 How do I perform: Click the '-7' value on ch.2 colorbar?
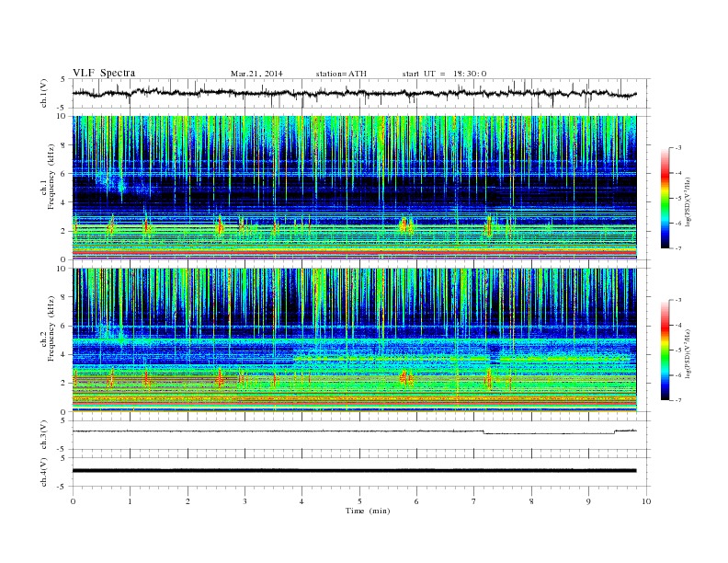coord(678,400)
